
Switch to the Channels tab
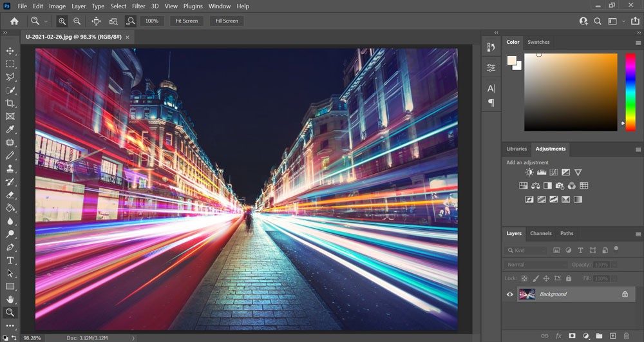pos(540,233)
